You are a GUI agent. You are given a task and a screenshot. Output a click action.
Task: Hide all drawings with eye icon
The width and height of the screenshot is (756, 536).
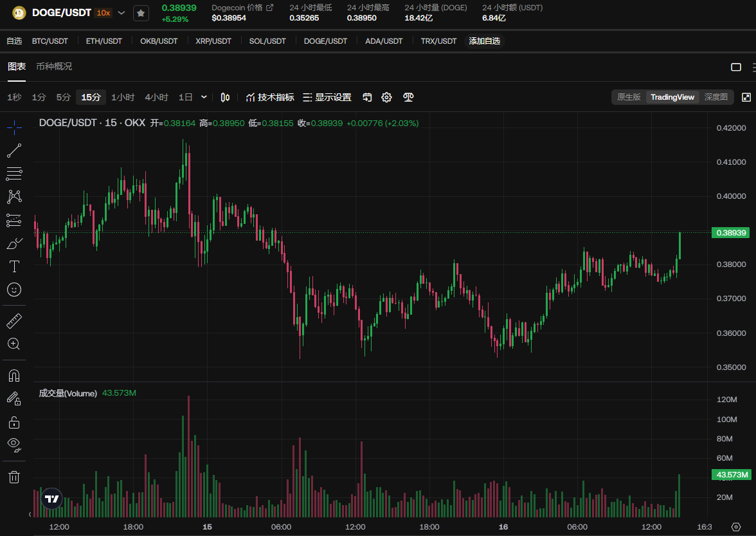pyautogui.click(x=14, y=445)
